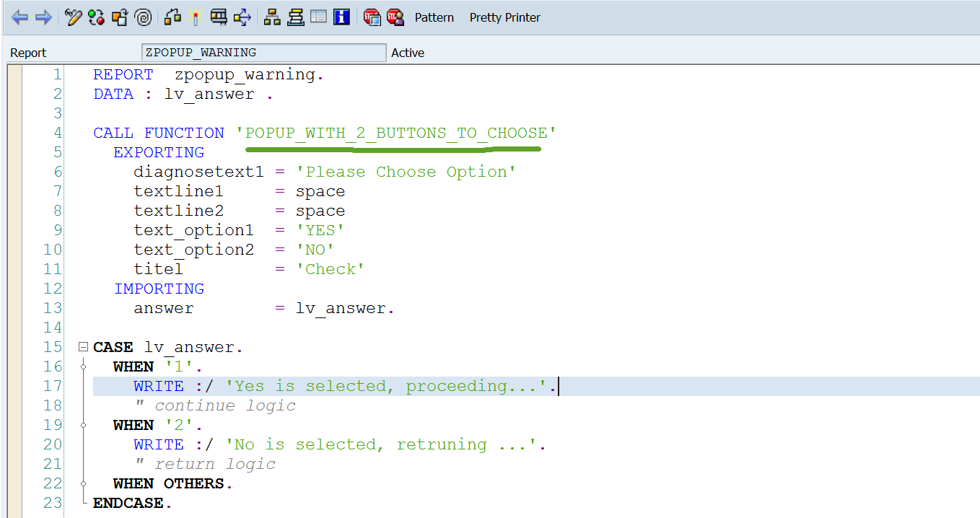The height and width of the screenshot is (518, 980).
Task: Open ABAP keyword documentation via the info icon
Action: [x=341, y=17]
